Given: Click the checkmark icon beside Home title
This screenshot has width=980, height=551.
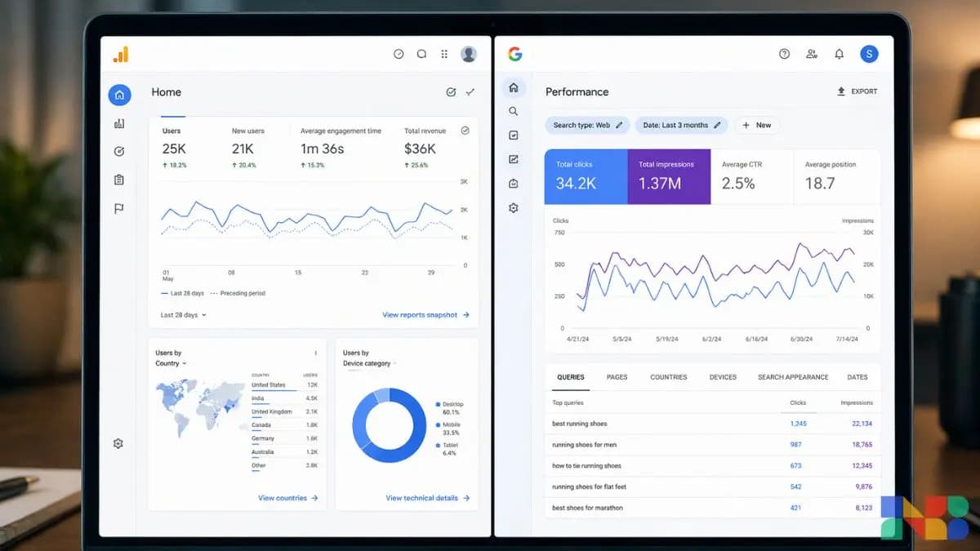Looking at the screenshot, I should click(470, 92).
